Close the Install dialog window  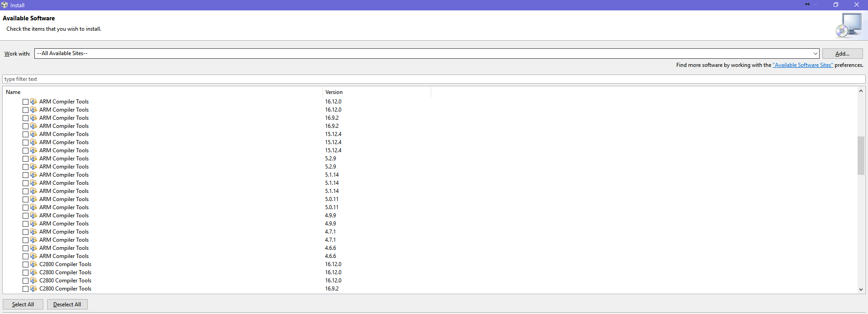857,5
